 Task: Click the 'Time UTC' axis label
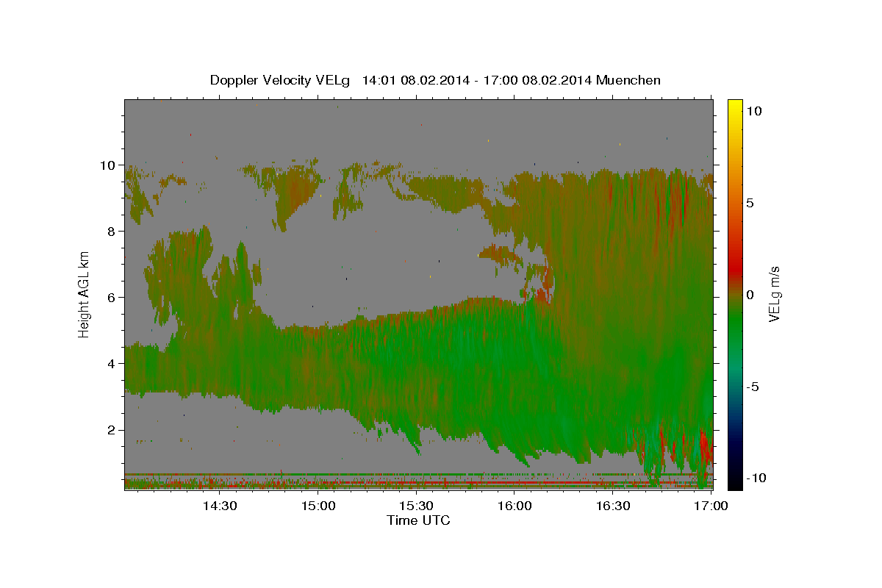tap(418, 520)
